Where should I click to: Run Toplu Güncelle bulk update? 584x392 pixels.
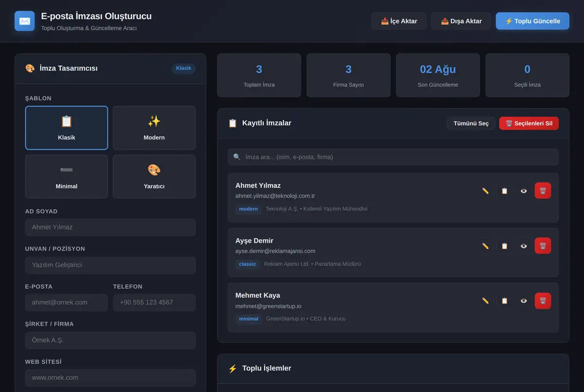coord(532,21)
